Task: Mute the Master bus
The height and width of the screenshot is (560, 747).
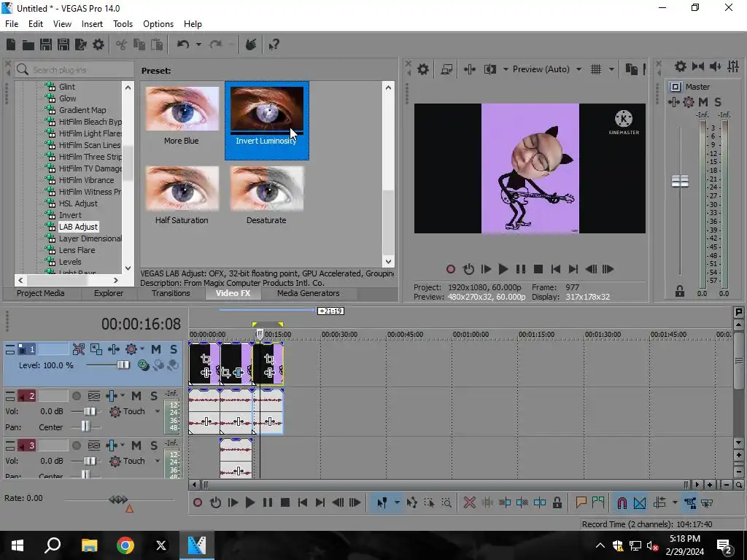Action: click(703, 102)
